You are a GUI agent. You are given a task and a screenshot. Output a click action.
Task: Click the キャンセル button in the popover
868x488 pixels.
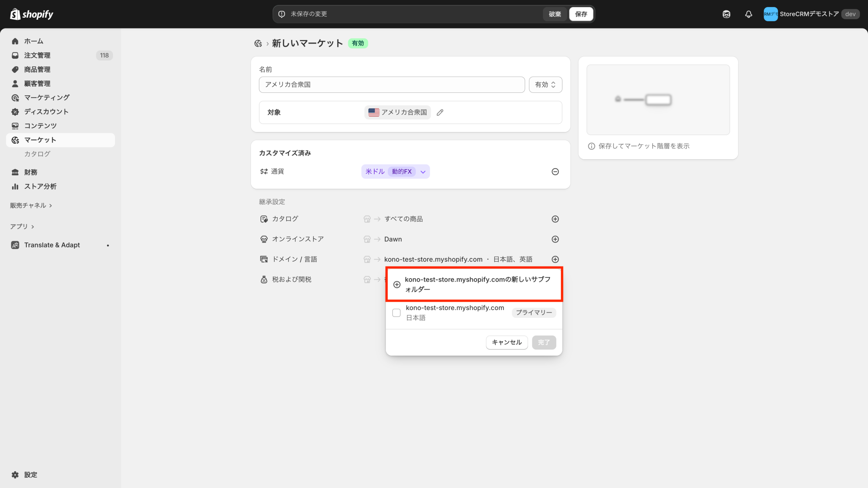(x=507, y=342)
